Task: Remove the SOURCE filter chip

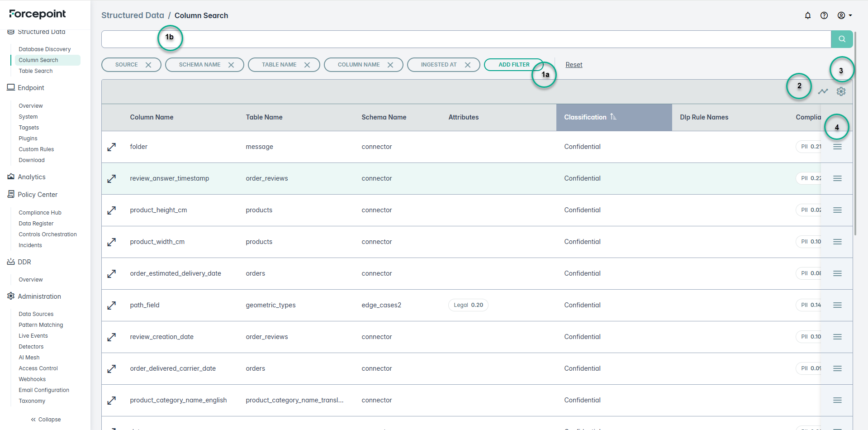Action: (x=148, y=65)
